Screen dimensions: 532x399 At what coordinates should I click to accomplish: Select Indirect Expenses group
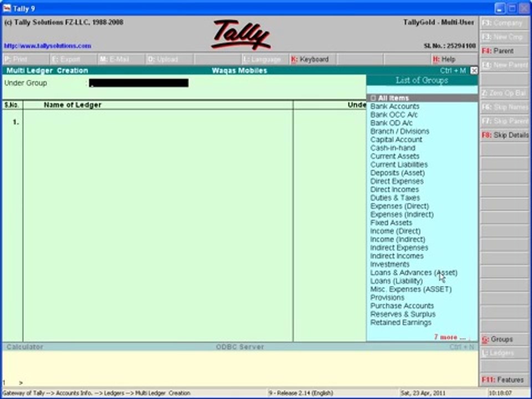point(399,248)
